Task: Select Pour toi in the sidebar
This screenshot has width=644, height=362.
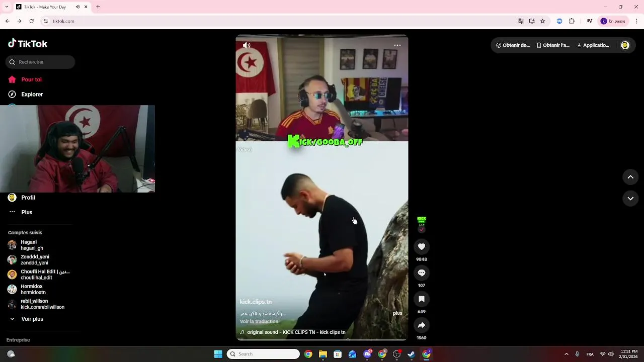Action: click(25, 79)
